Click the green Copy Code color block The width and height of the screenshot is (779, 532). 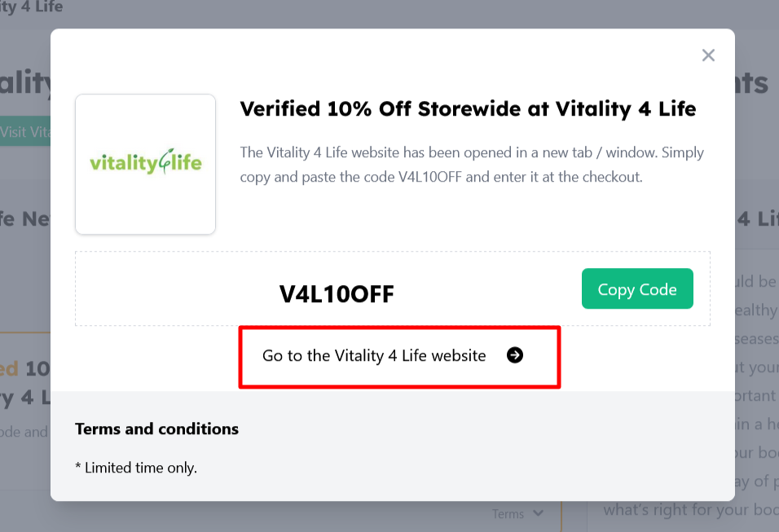click(637, 288)
